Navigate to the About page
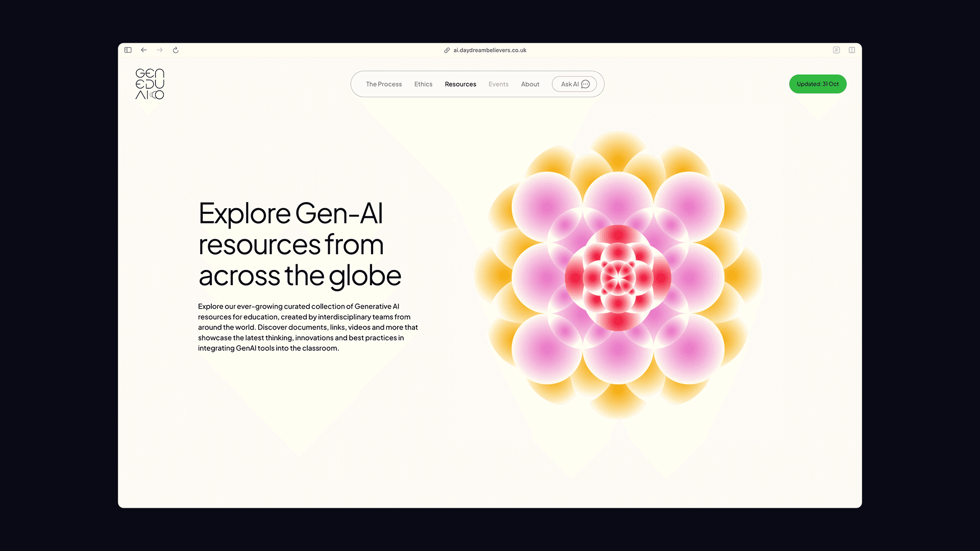 530,84
